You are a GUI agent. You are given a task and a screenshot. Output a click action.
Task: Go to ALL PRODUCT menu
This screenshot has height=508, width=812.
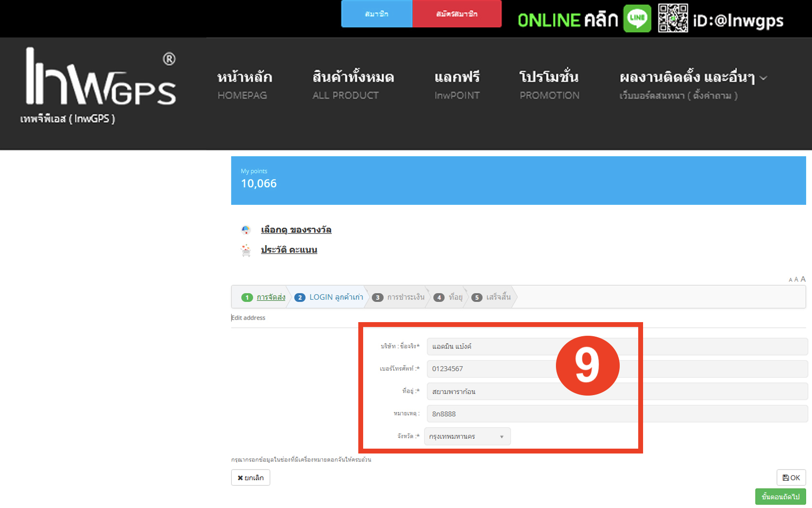tap(353, 85)
